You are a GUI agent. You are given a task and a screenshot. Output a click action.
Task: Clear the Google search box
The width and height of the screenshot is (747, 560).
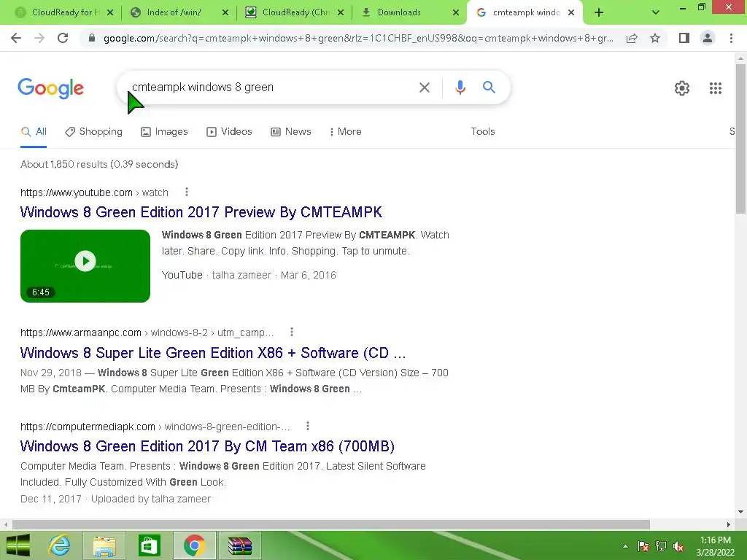[x=424, y=87]
